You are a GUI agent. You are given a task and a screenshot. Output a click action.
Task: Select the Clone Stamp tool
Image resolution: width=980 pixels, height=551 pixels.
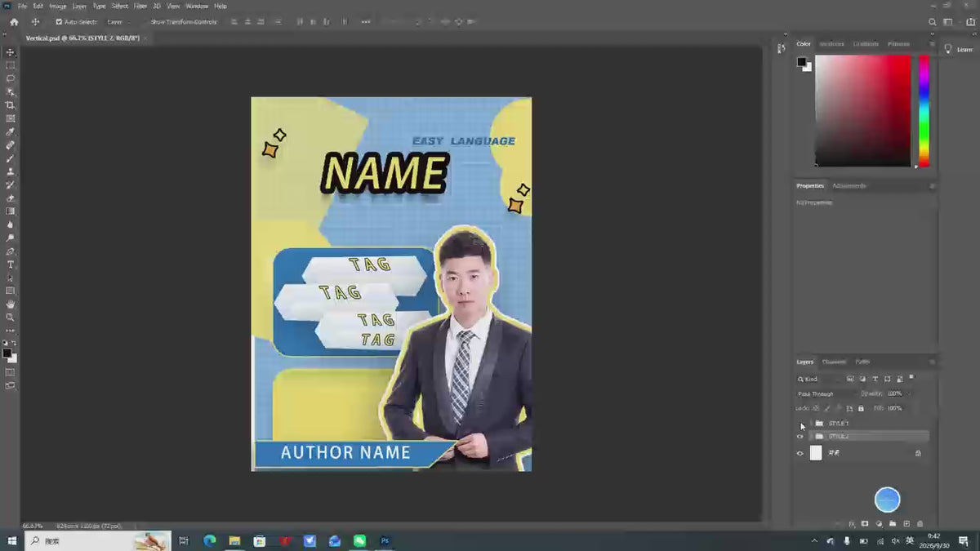tap(10, 171)
